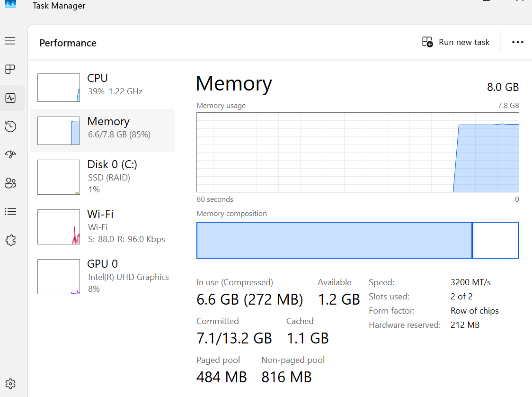Screen dimensions: 532x397
Task: Open the Services puzzle icon
Action: [x=10, y=240]
